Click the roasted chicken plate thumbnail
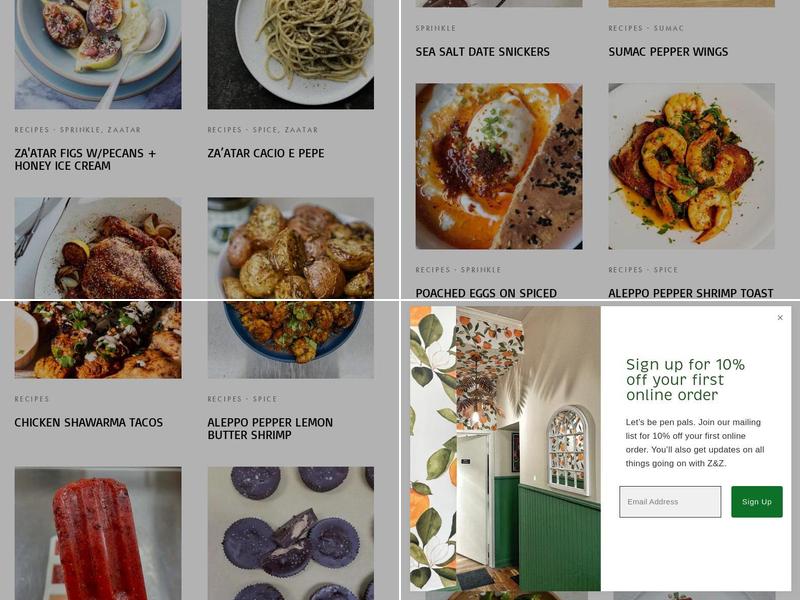800x600 pixels. tap(98, 248)
